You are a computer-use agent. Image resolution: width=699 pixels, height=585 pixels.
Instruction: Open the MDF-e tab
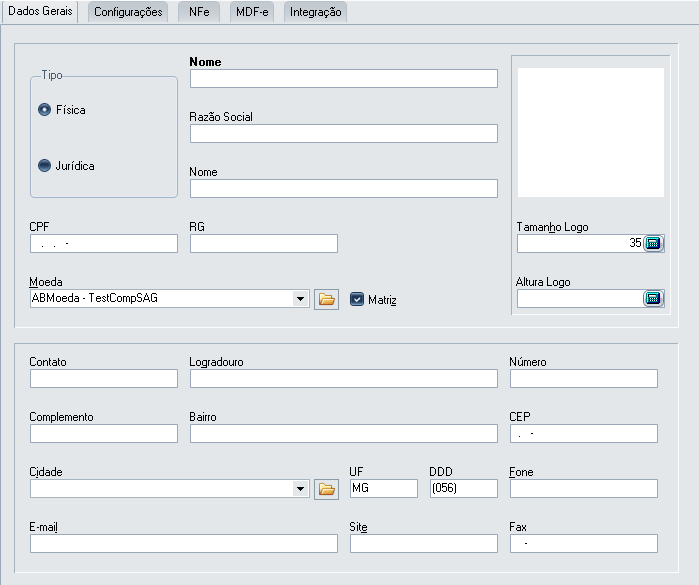pos(252,12)
